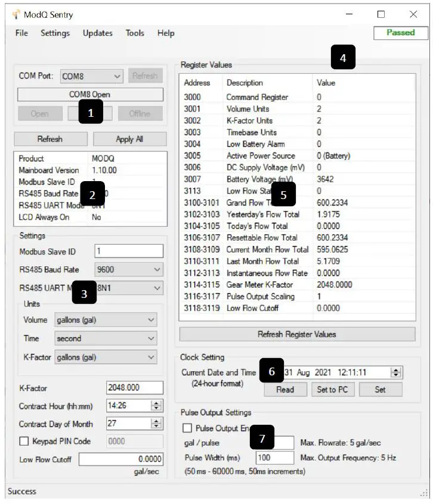Click the ModQ Sentry app icon
This screenshot has height=504, width=433.
click(x=16, y=14)
